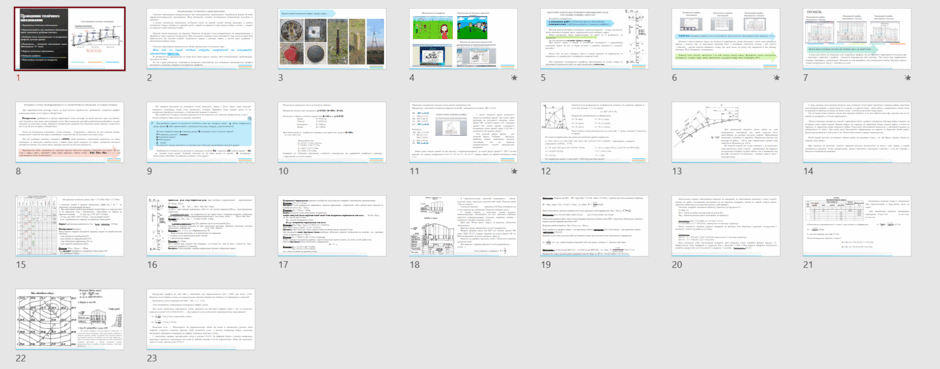
Task: Select slide 16 thumbnail
Action: [x=201, y=226]
